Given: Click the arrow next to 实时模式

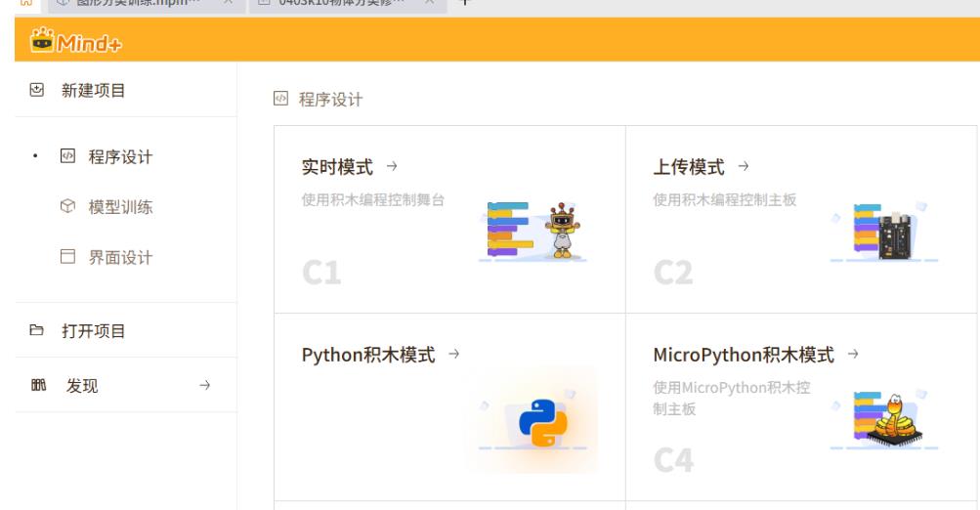Looking at the screenshot, I should [392, 166].
